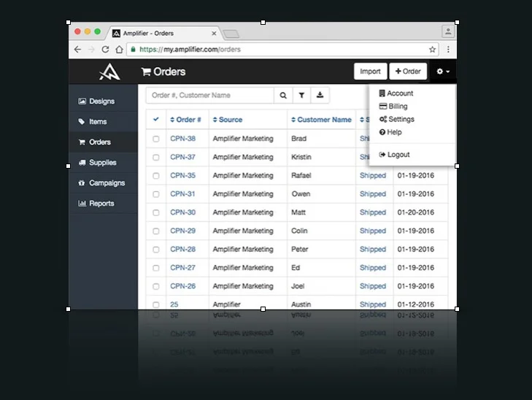
Task: Click Shipped status in Rafael's row
Action: [373, 176]
